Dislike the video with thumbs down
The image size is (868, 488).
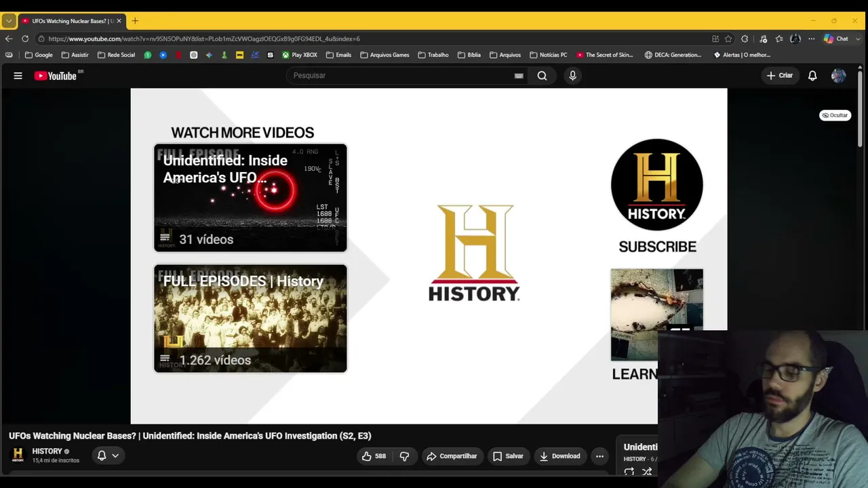[404, 456]
